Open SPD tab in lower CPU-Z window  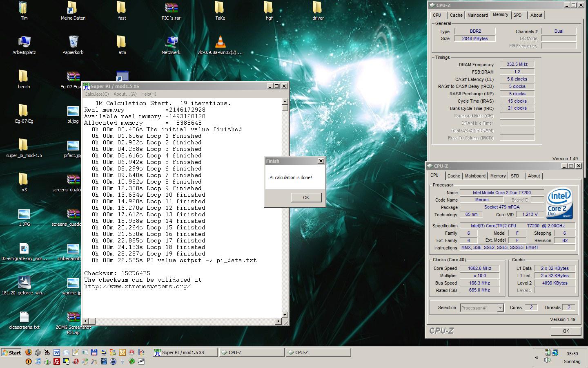515,176
